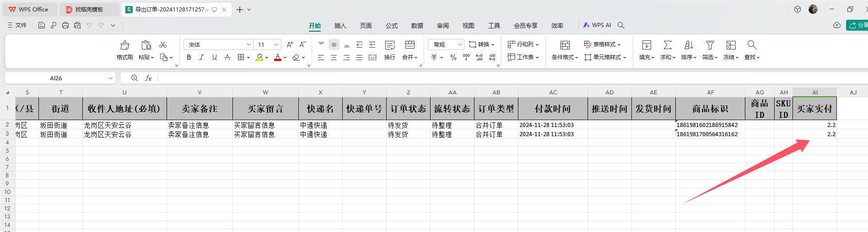868x232 pixels.
Task: Click the percent style icon
Action: [453, 57]
